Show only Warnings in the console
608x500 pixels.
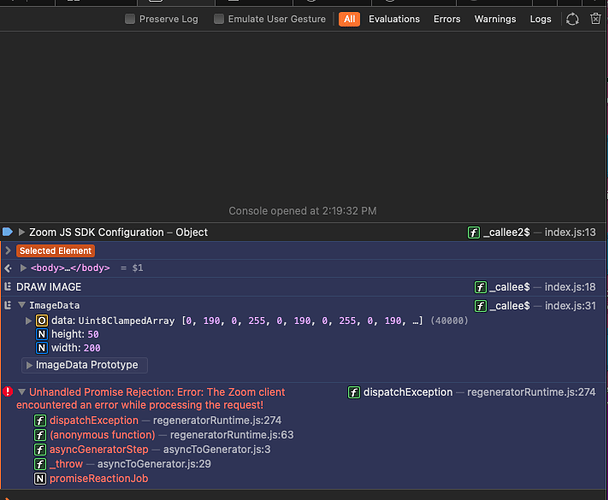pos(495,19)
